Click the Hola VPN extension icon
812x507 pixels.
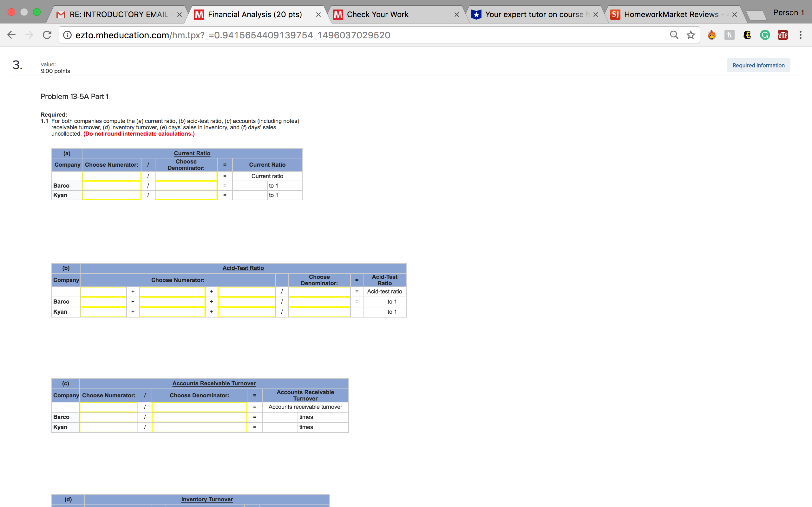(712, 35)
